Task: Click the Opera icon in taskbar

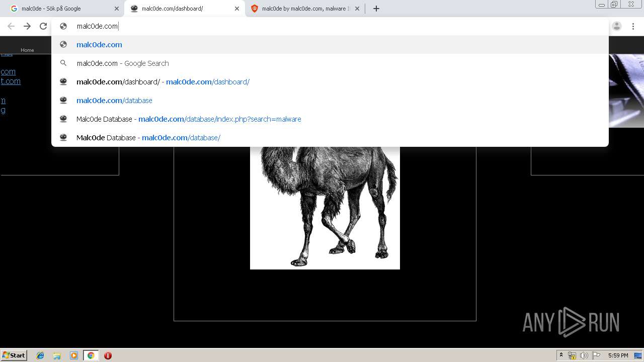Action: [108, 355]
